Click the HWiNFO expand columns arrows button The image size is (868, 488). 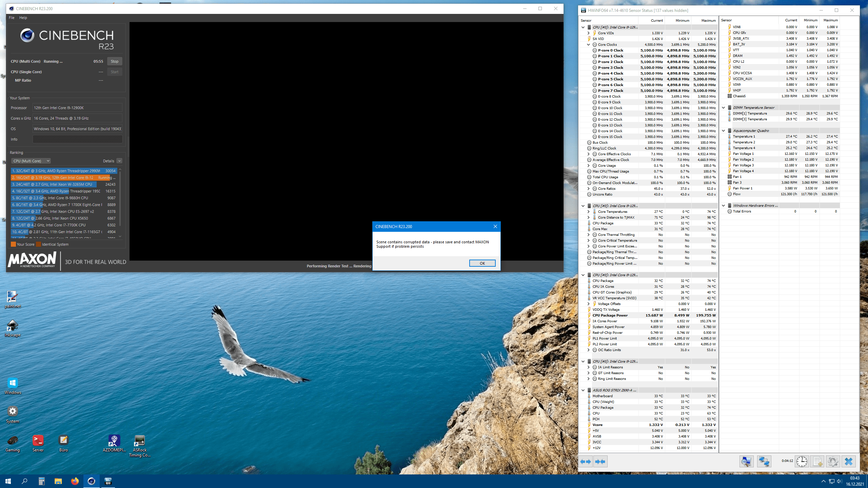pyautogui.click(x=586, y=462)
